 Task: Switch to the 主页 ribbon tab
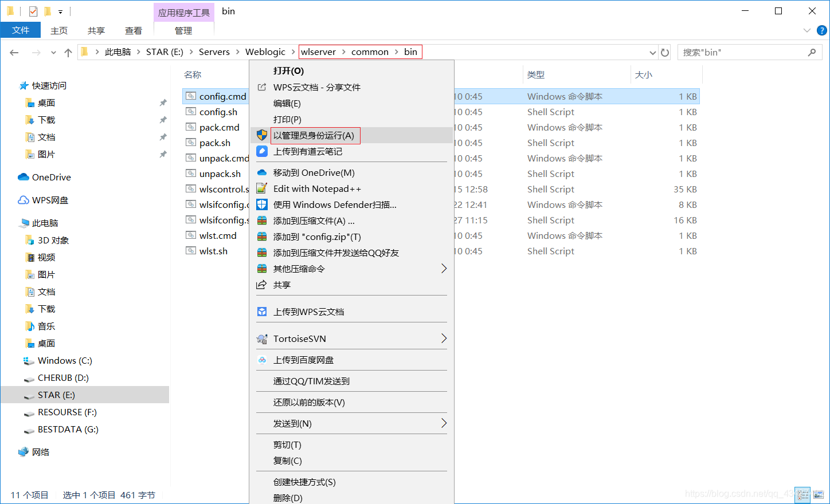59,30
